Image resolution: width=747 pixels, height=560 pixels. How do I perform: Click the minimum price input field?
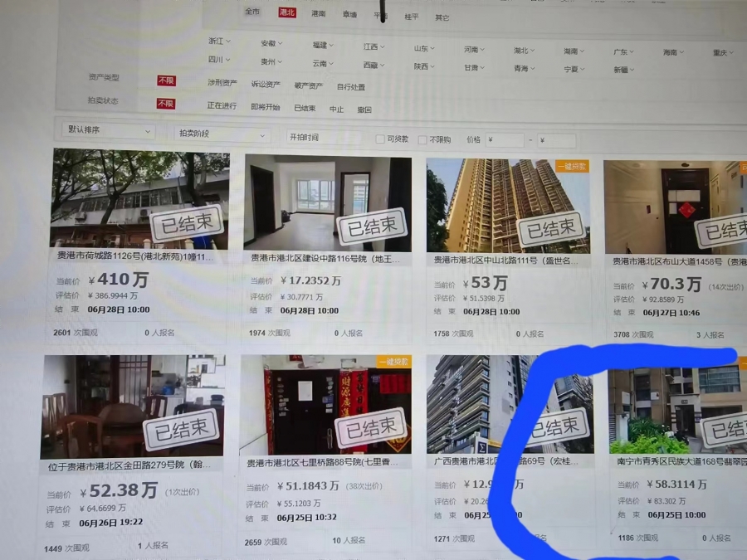(x=505, y=140)
